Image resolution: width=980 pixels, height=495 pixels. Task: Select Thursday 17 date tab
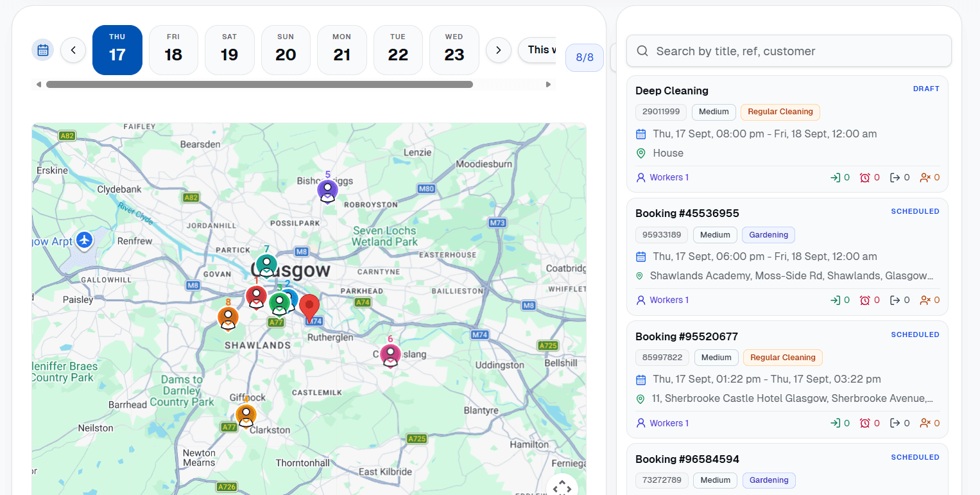point(117,50)
